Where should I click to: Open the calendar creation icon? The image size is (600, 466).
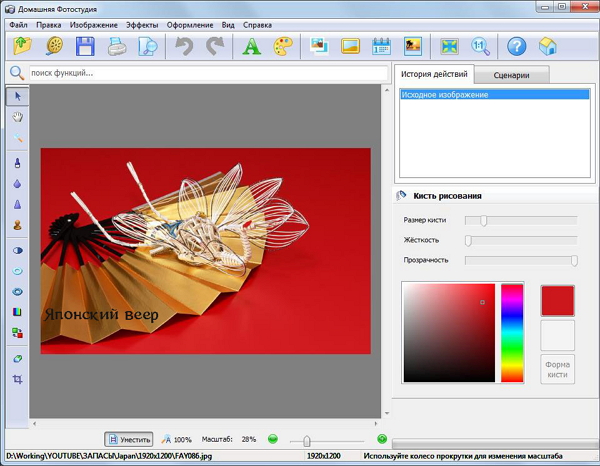click(x=381, y=45)
